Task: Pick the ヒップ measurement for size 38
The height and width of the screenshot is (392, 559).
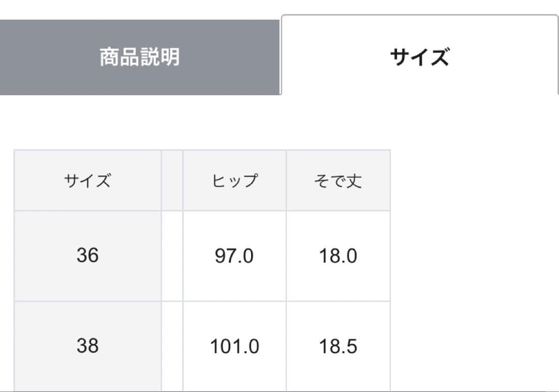Action: click(234, 346)
